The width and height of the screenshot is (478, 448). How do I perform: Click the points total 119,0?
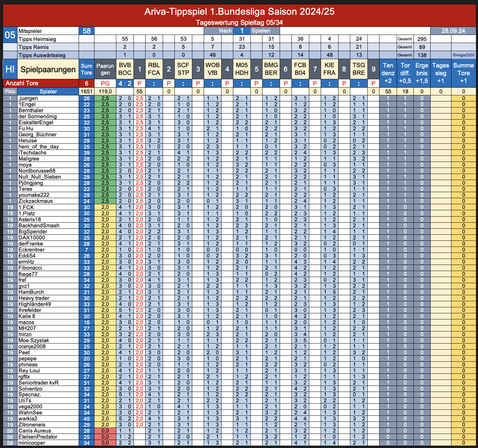[x=105, y=91]
